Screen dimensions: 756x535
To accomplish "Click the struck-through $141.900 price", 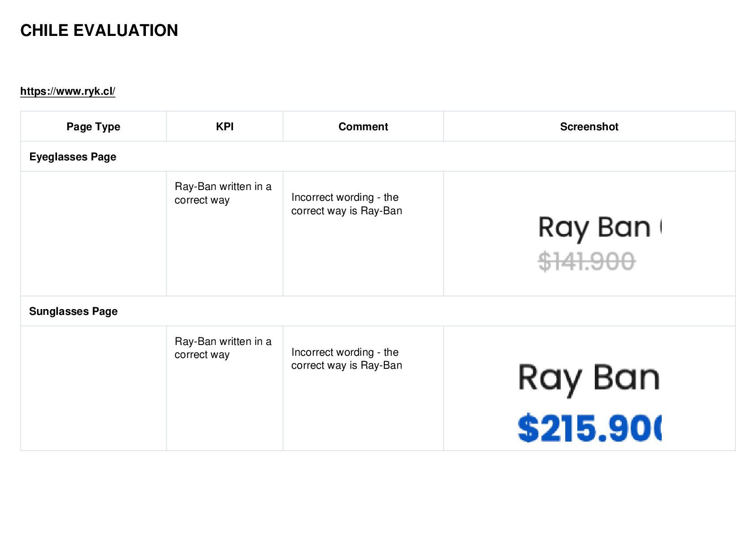I will coord(587,261).
